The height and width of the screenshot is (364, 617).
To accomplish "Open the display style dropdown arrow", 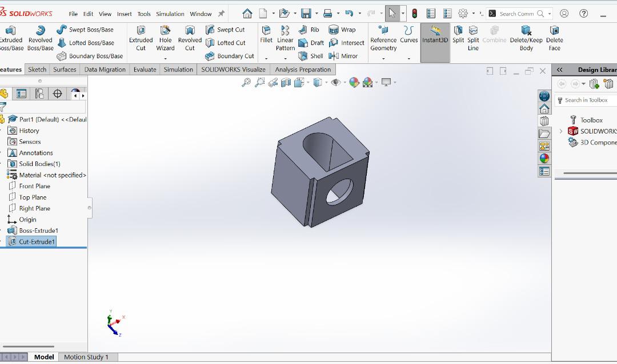I will point(326,83).
